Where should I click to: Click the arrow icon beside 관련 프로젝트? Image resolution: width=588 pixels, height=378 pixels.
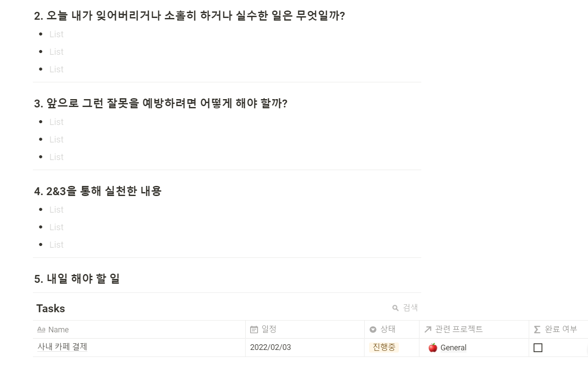[x=428, y=330]
